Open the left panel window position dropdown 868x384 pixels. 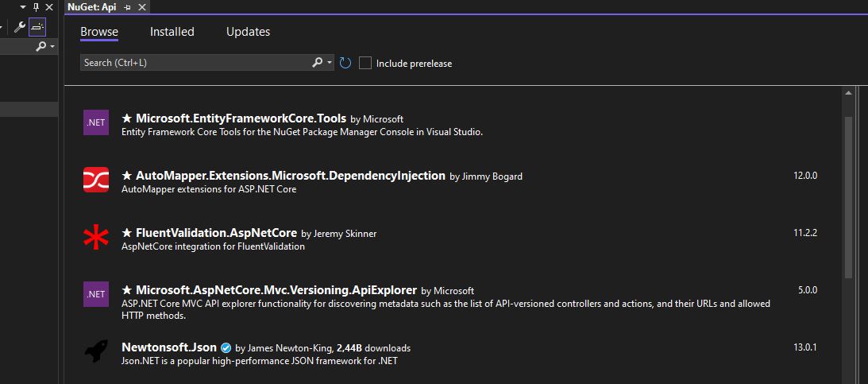pos(23,7)
